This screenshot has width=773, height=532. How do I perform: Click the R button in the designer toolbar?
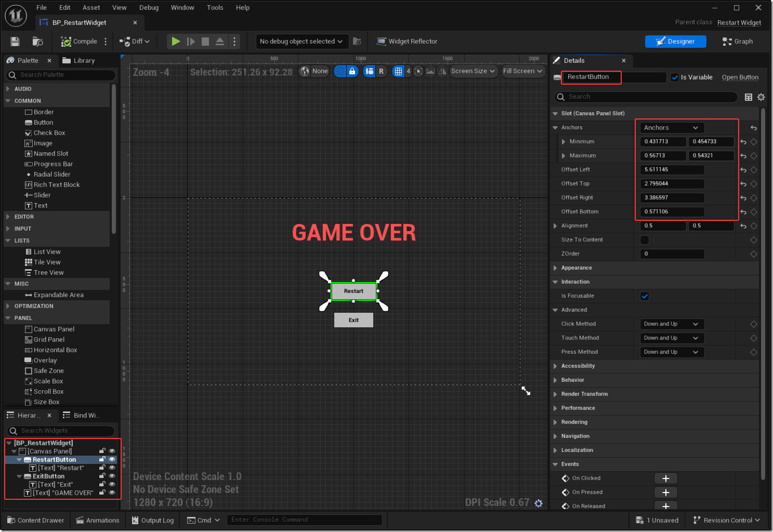381,71
